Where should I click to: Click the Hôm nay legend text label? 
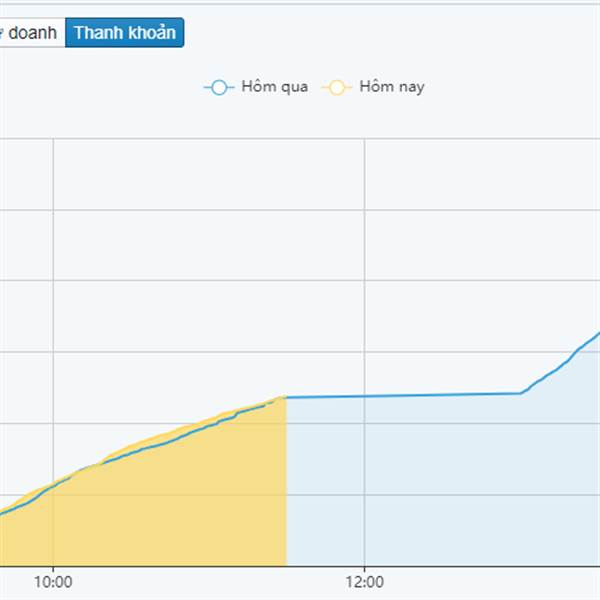[x=392, y=87]
